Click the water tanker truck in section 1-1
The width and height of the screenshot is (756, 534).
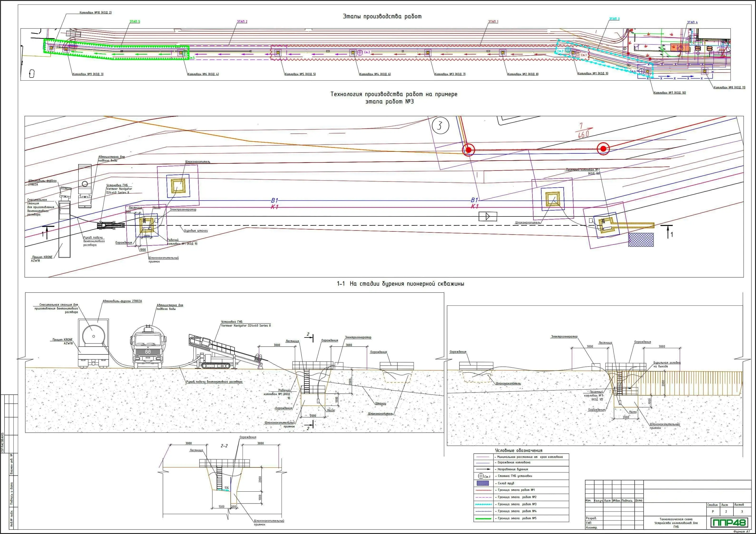pos(148,348)
